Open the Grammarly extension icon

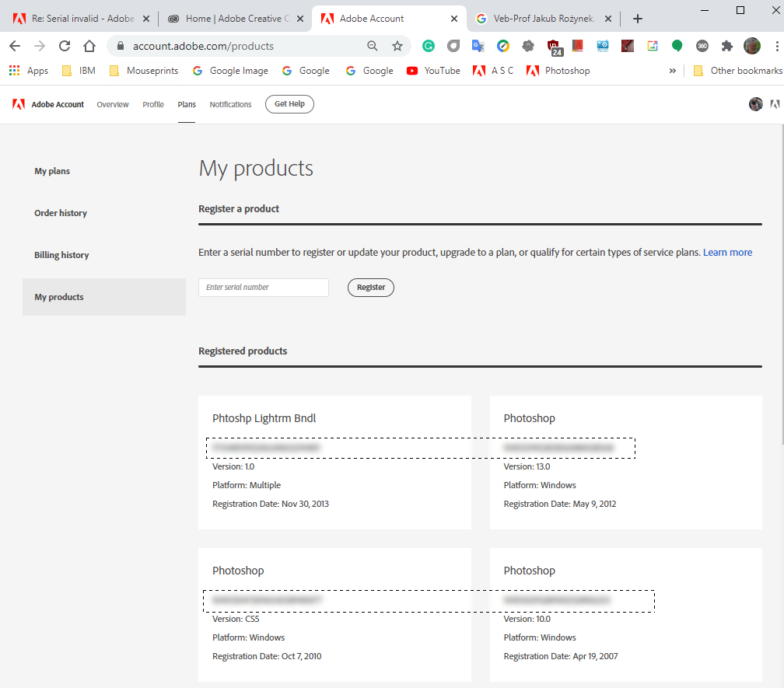point(429,46)
